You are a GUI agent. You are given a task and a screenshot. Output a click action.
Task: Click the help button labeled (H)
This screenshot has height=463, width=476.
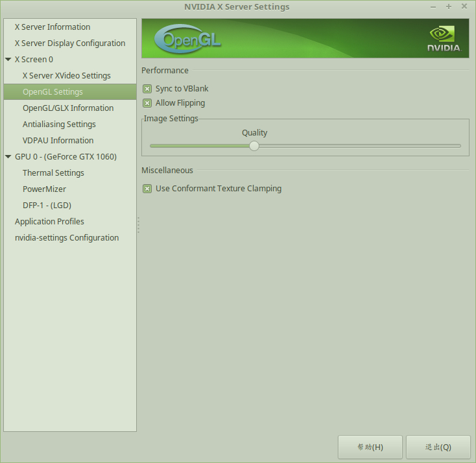point(370,447)
